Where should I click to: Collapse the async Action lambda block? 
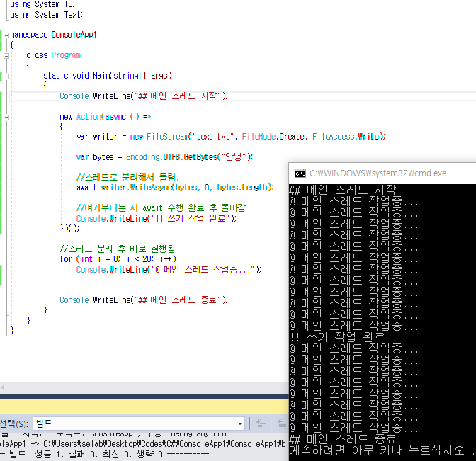(x=6, y=117)
